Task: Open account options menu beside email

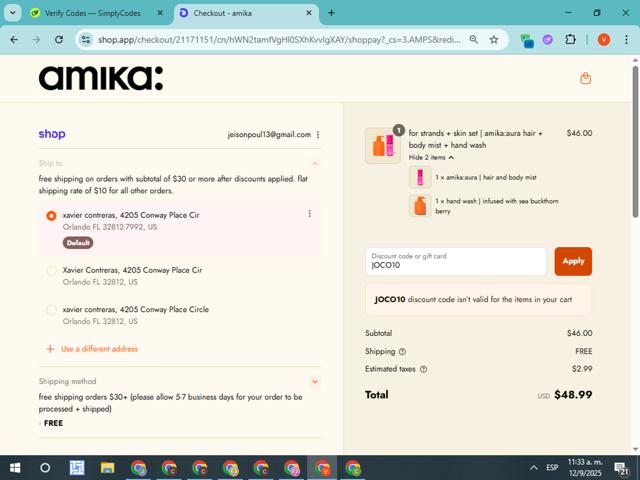Action: coord(318,135)
